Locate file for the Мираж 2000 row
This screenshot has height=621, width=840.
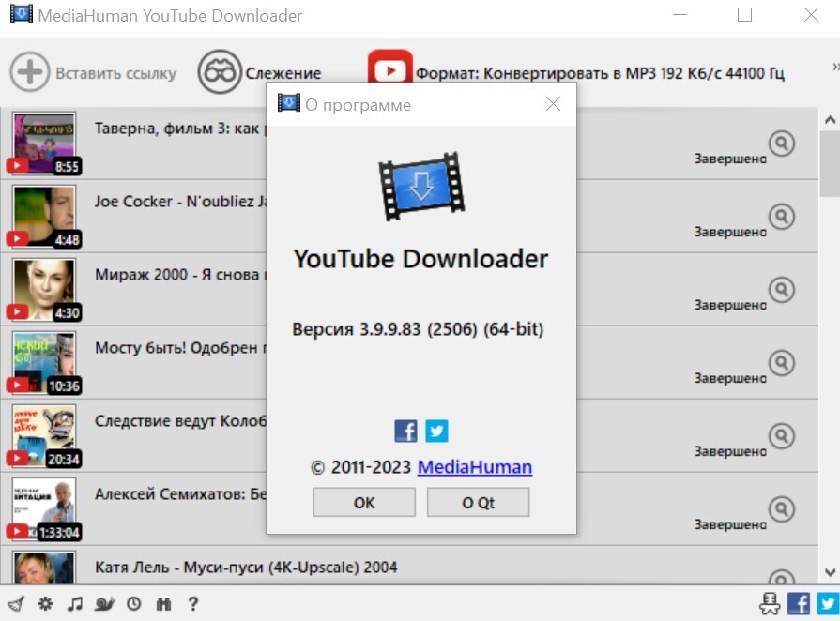click(782, 290)
